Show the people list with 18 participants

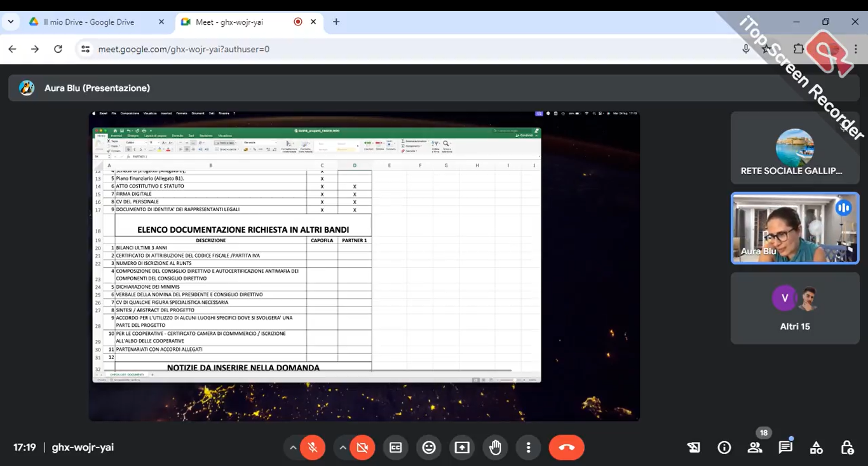pyautogui.click(x=755, y=448)
